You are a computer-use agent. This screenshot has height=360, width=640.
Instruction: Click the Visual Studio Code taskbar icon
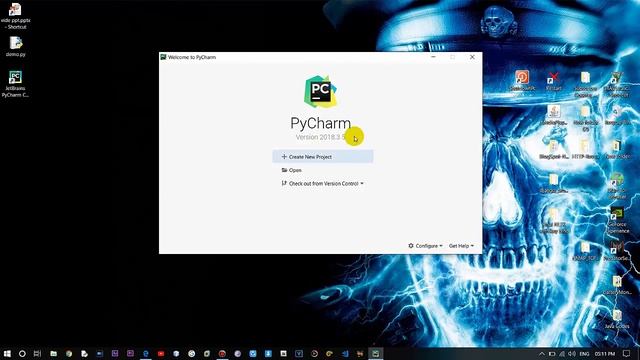pos(345,353)
